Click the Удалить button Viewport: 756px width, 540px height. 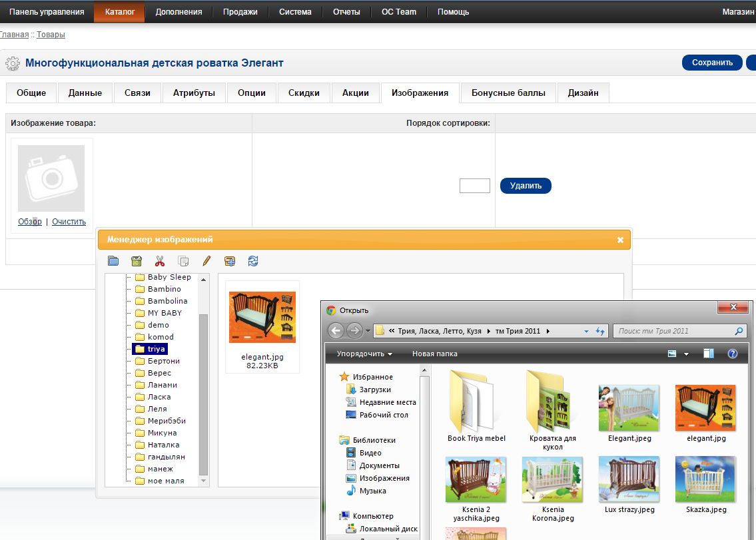[526, 186]
